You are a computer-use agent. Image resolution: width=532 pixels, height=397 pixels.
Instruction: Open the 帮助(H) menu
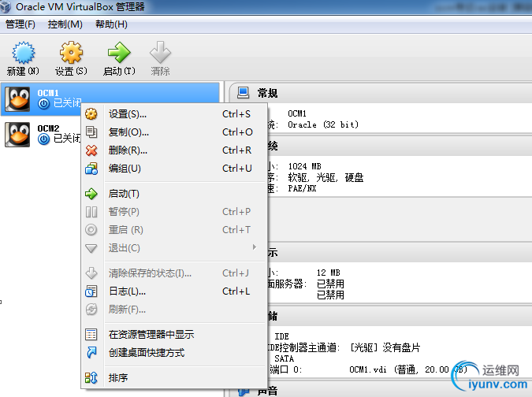click(x=111, y=24)
